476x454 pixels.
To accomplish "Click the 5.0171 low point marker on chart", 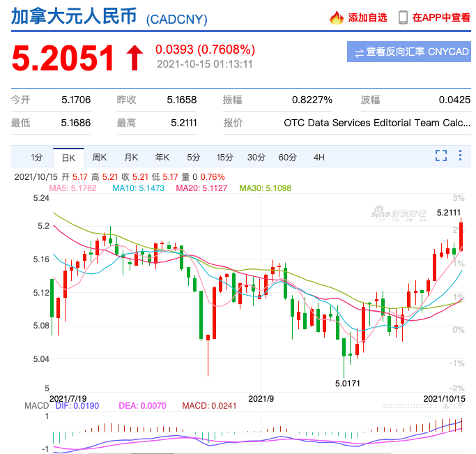I will coord(348,383).
